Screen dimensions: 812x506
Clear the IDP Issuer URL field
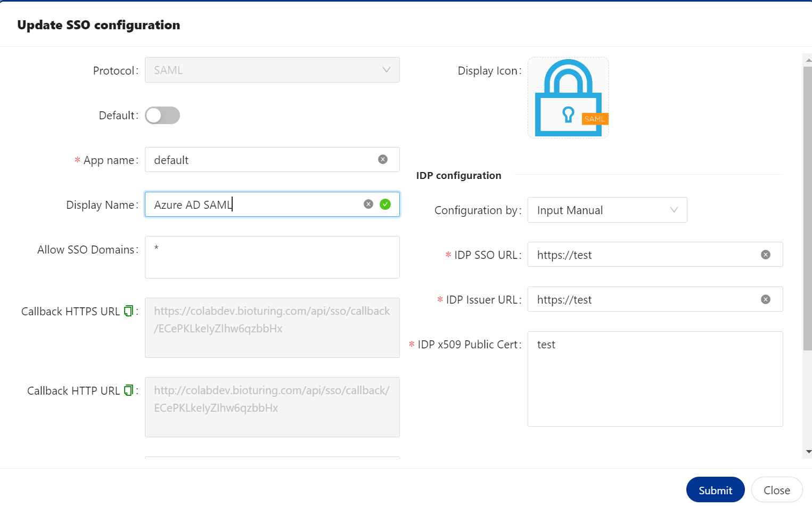point(766,299)
